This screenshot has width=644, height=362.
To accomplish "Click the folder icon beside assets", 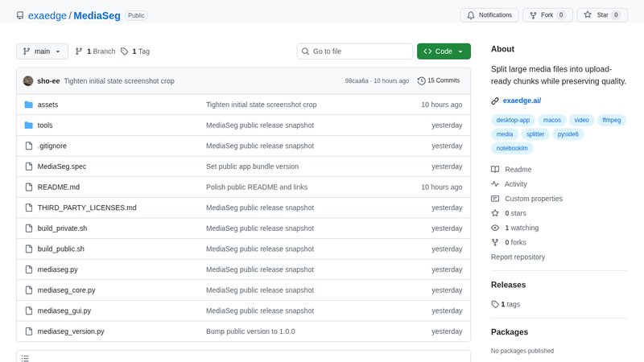I will 29,105.
